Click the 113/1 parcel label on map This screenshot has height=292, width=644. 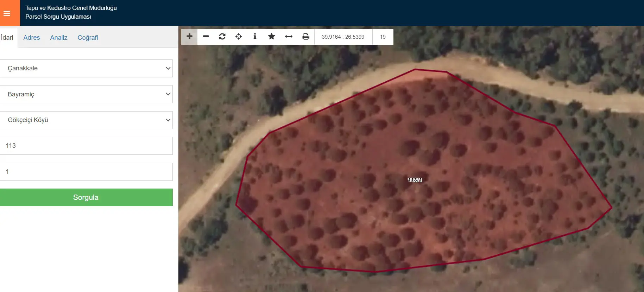415,180
